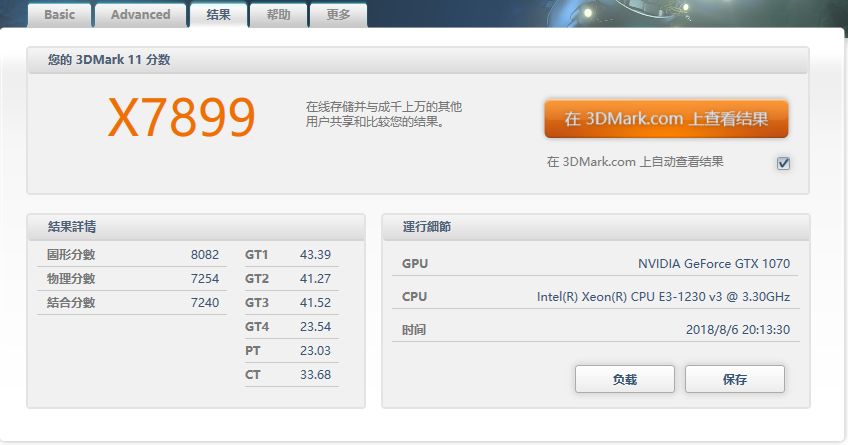Click the GT2 value 41.27
The image size is (848, 445).
pos(315,278)
